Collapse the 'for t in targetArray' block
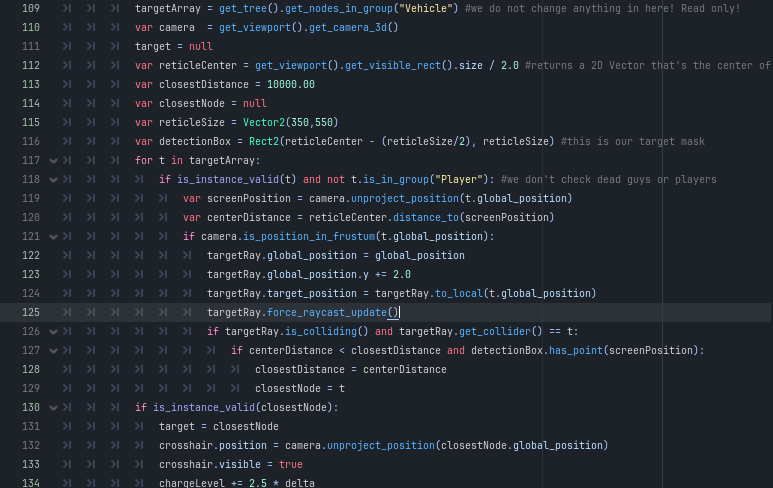The height and width of the screenshot is (488, 773). point(54,160)
